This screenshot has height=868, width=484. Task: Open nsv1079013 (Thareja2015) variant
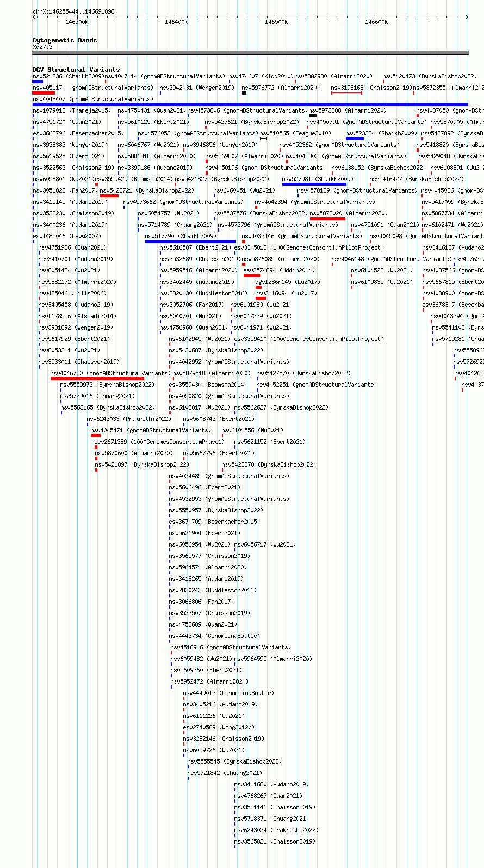72,111
